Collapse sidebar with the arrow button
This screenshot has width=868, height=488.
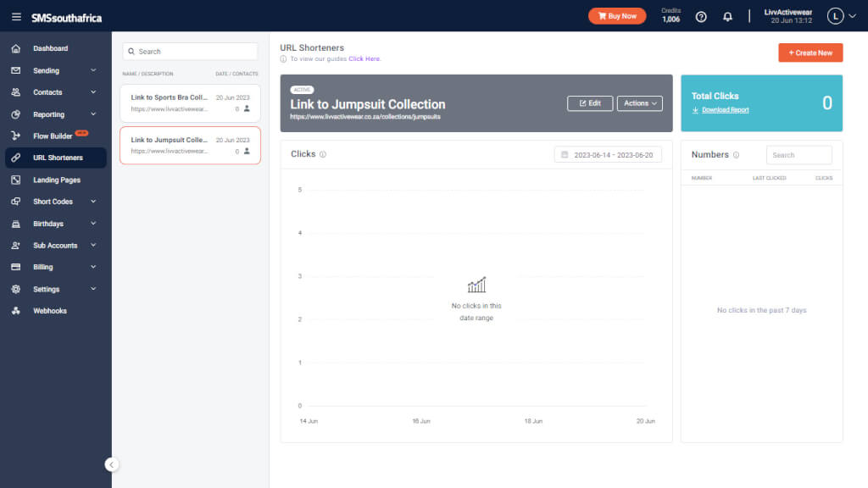click(x=112, y=464)
